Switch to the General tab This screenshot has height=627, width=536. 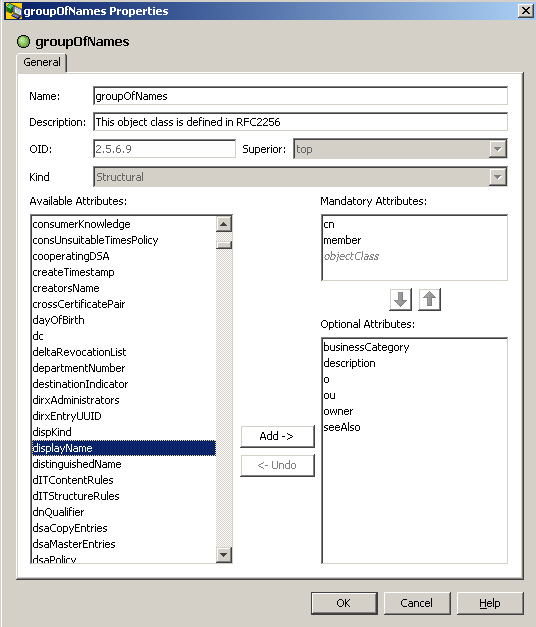(x=42, y=62)
